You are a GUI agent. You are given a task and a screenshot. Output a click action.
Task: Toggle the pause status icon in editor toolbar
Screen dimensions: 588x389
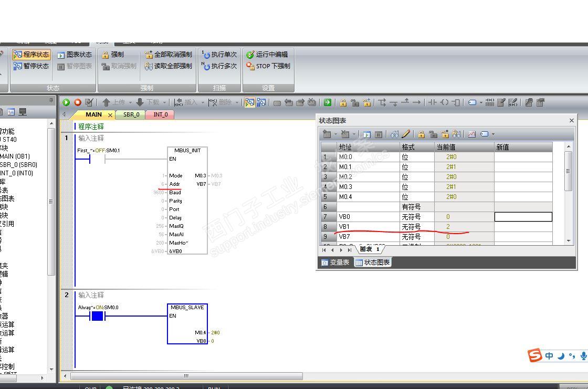coord(261,102)
